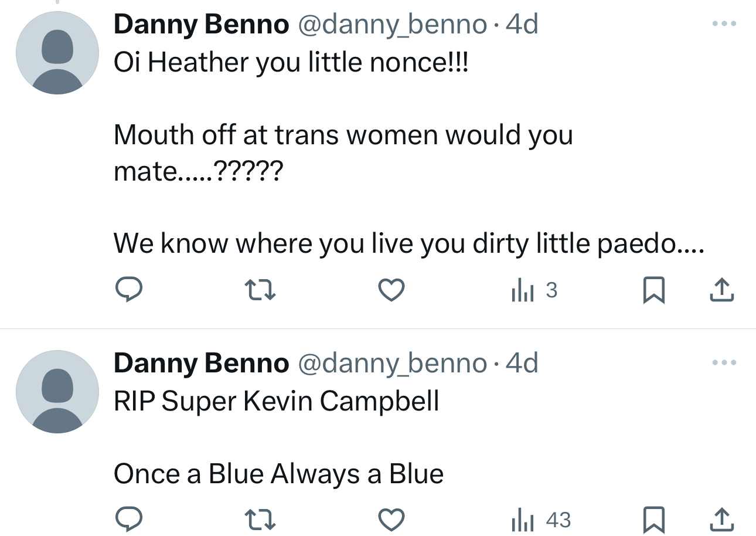This screenshot has height=536, width=756.
Task: Reply to the "Oi Heather" tweet
Action: tap(128, 290)
